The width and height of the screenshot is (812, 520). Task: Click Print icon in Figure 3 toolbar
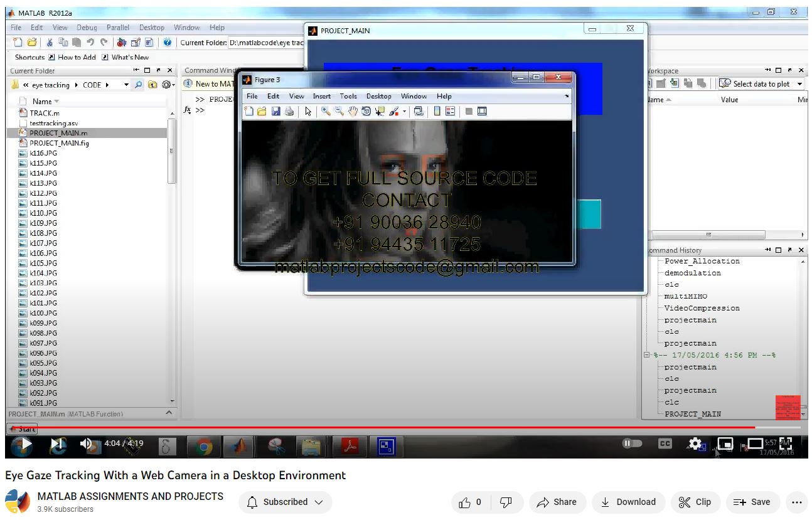tap(289, 112)
